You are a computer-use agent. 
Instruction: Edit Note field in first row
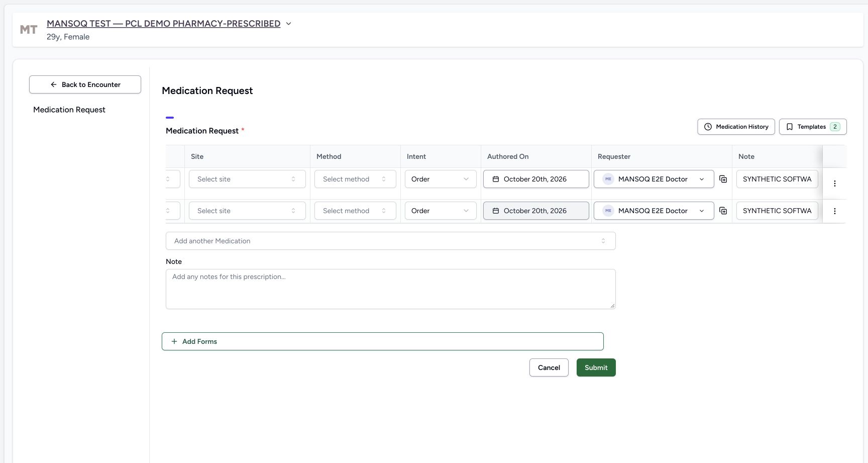(x=777, y=179)
